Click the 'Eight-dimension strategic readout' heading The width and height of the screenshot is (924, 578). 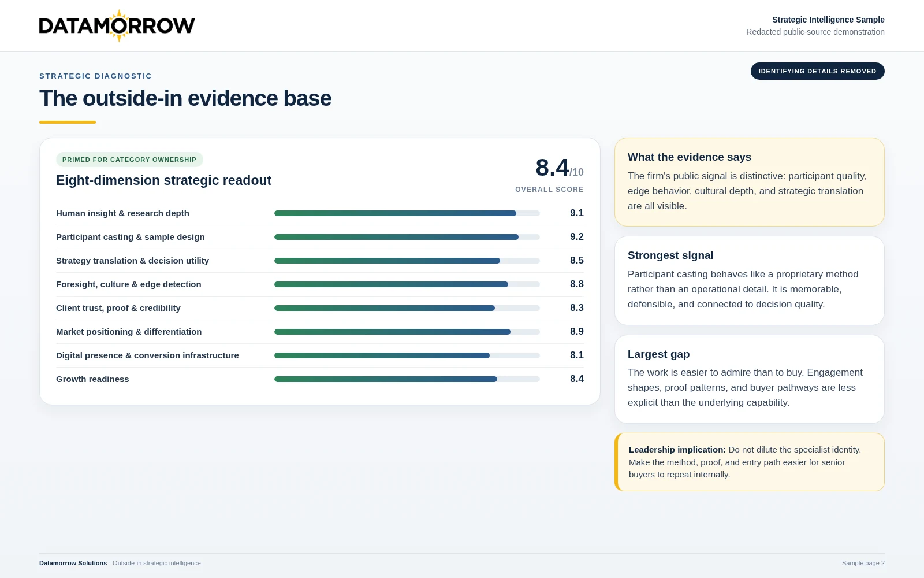(163, 180)
